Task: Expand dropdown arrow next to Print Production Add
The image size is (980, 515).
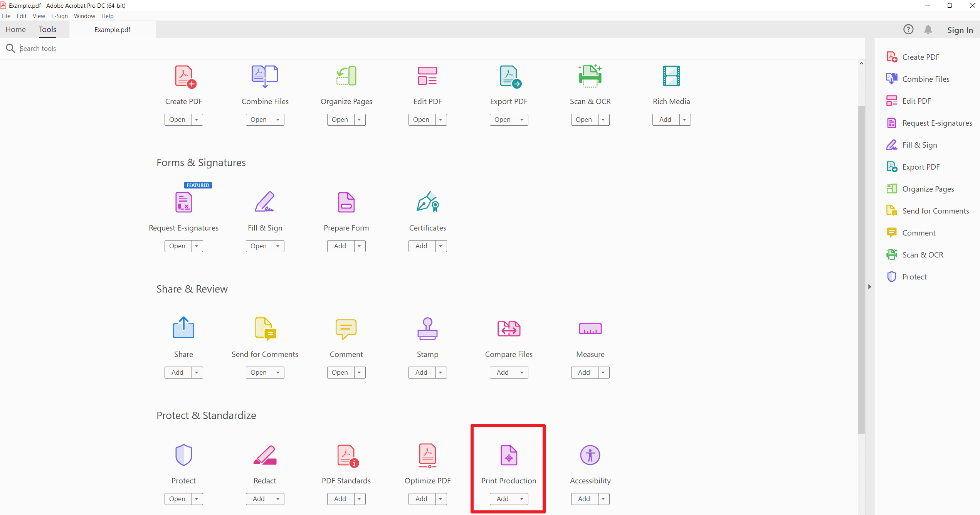Action: [522, 499]
